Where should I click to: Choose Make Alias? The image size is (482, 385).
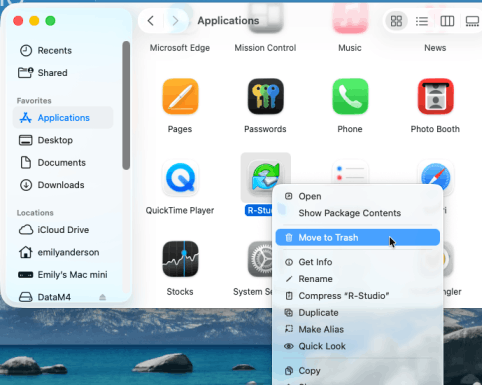pyautogui.click(x=358, y=329)
